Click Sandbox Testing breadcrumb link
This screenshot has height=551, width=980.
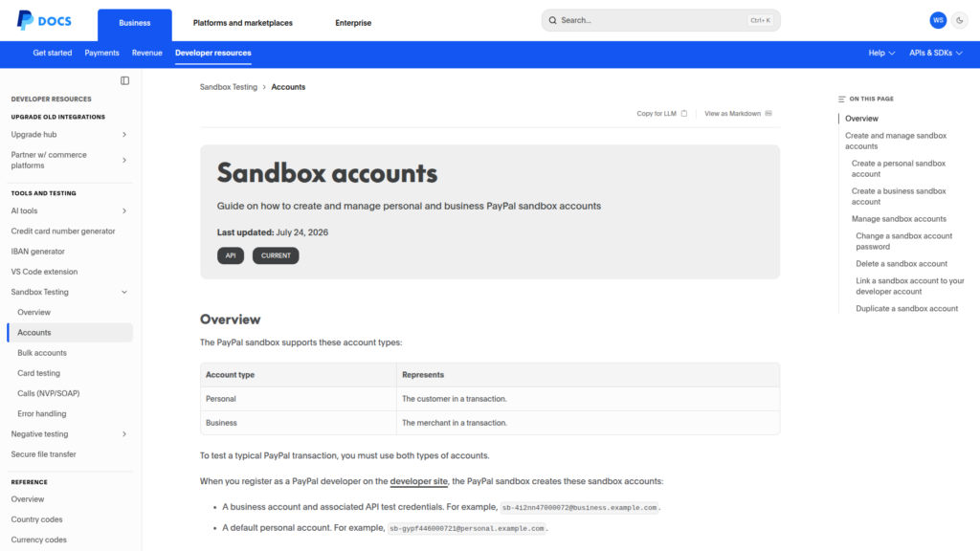pos(228,87)
